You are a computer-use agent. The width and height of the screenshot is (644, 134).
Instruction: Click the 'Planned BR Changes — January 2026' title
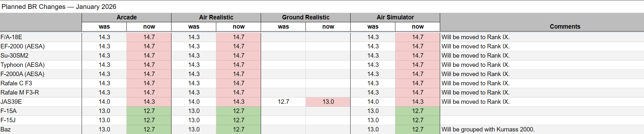pos(59,7)
